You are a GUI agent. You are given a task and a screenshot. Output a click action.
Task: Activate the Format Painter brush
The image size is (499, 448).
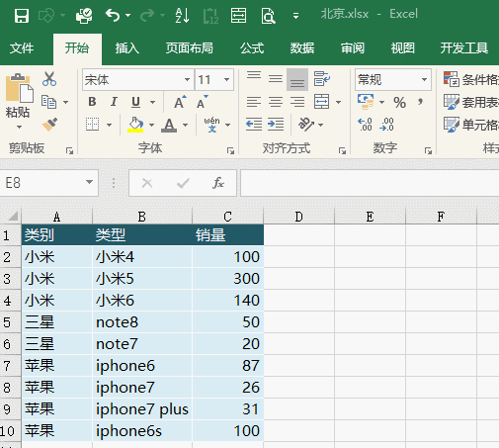49,125
